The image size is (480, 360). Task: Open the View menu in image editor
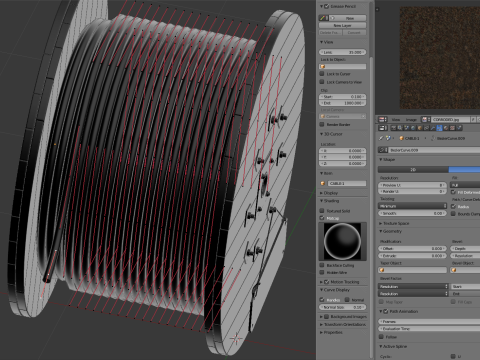point(396,119)
